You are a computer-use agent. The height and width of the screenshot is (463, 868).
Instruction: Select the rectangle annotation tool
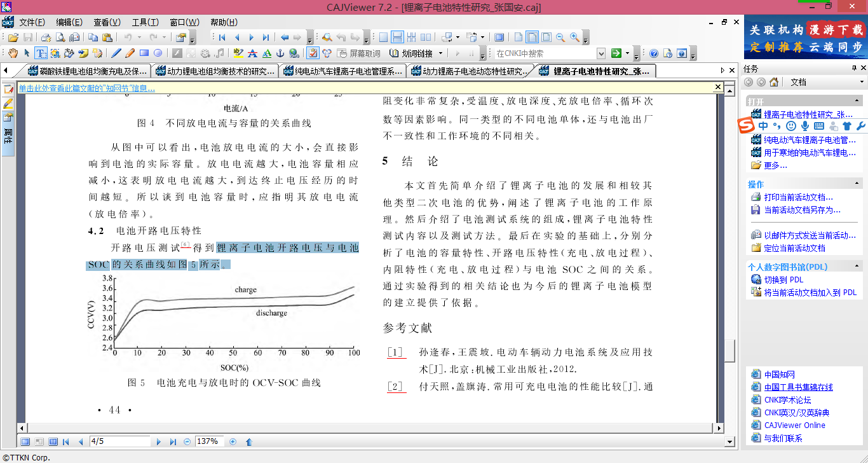(x=144, y=53)
